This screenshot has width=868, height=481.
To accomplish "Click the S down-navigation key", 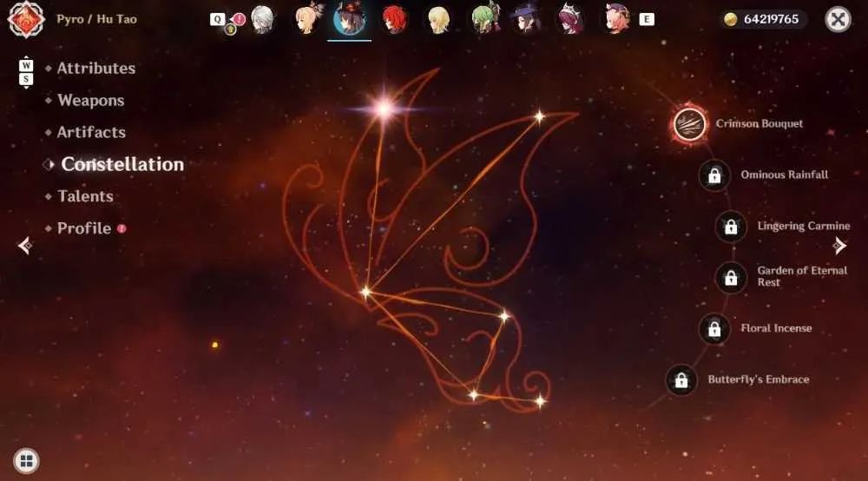I will (26, 79).
